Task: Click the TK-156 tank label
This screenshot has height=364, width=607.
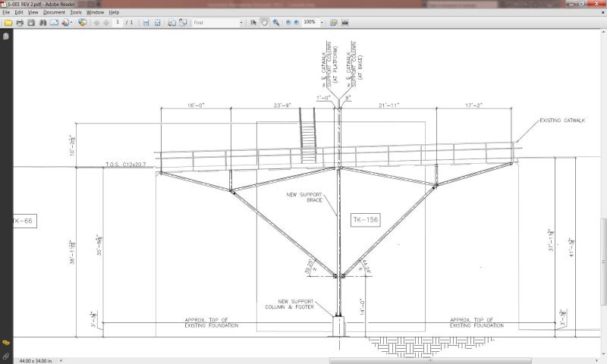Action: coord(366,220)
